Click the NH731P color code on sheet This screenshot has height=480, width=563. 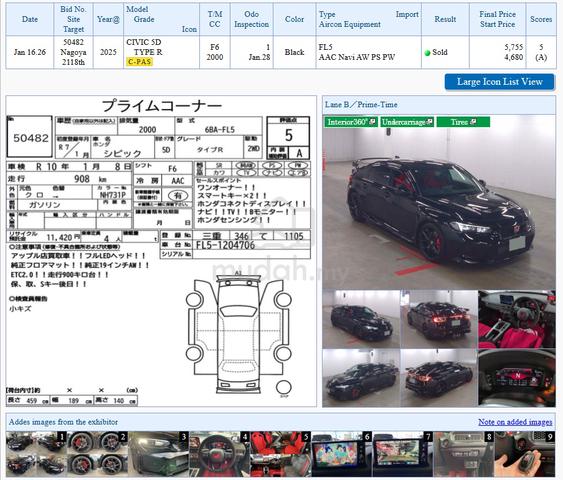click(x=113, y=195)
